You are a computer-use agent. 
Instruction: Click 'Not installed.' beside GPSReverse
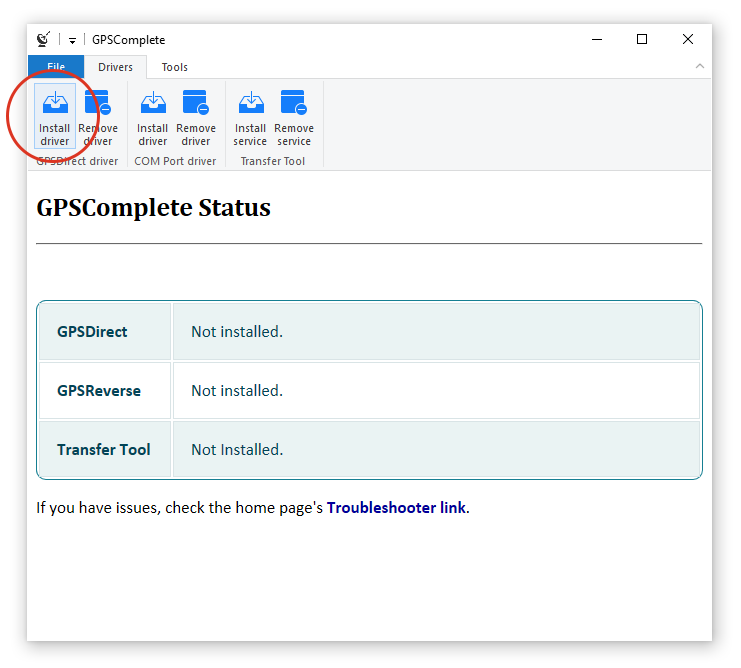(x=237, y=391)
